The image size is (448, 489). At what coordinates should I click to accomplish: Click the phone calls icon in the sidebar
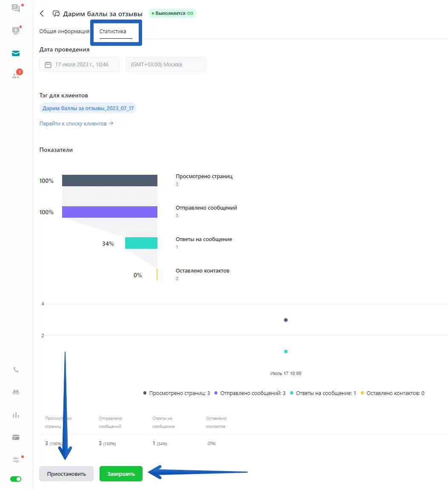point(16,370)
